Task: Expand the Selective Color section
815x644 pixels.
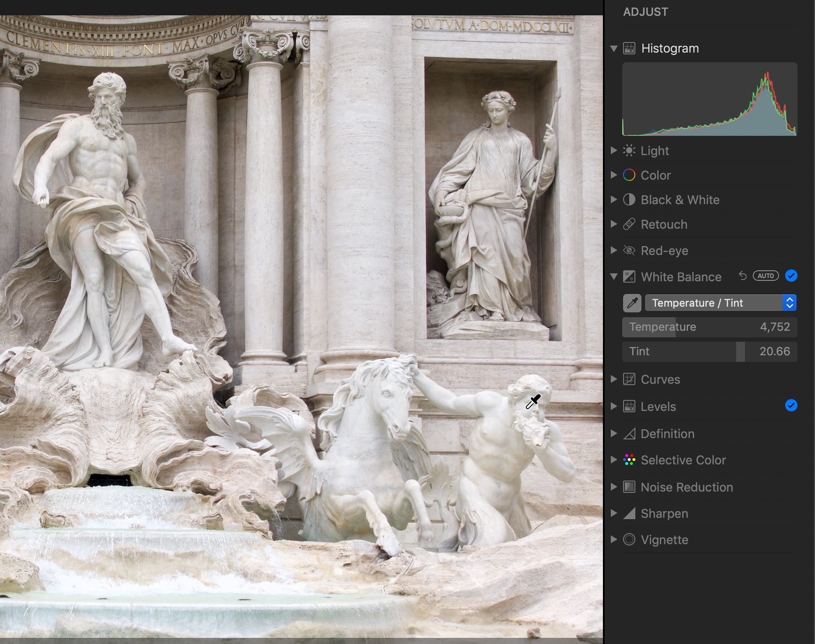Action: tap(614, 460)
